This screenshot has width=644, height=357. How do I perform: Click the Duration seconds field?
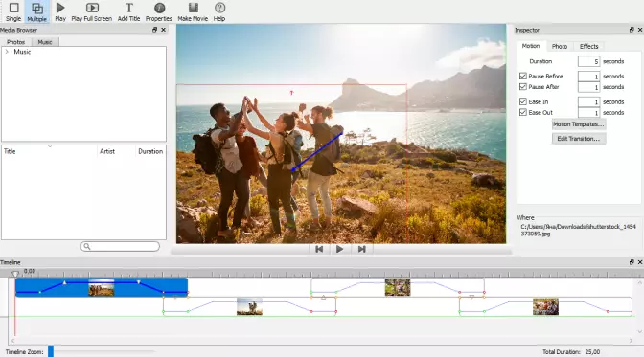[x=588, y=61]
